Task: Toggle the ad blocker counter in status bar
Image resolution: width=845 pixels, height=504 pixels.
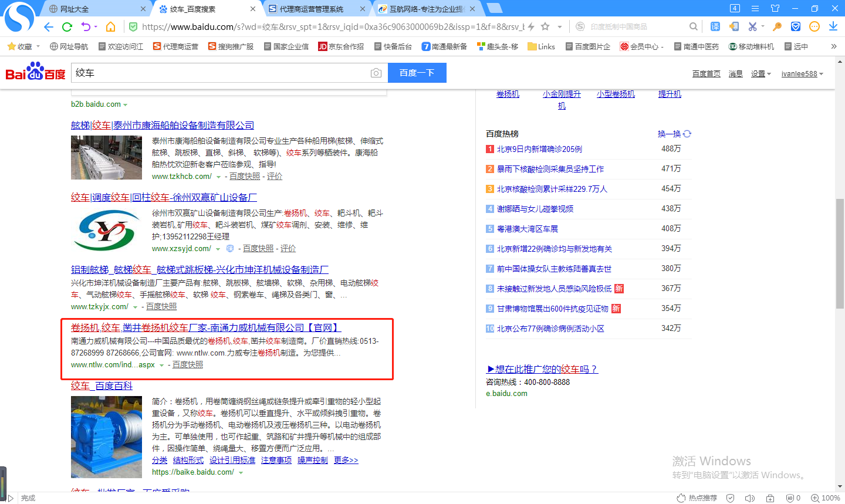Action: (793, 498)
